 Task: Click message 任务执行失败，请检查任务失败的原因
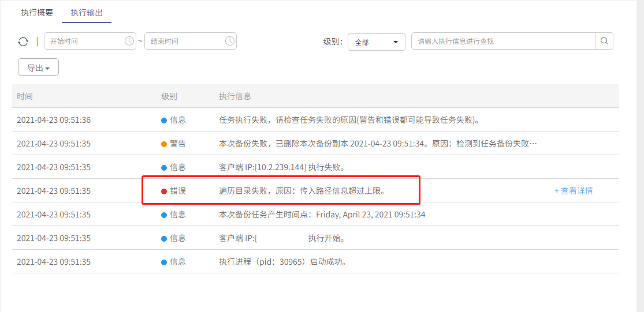click(350, 120)
